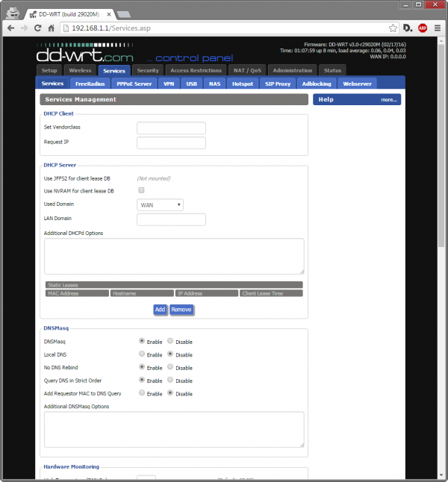Open the Adblock Plus extension icon
This screenshot has height=482, width=448.
pyautogui.click(x=422, y=28)
